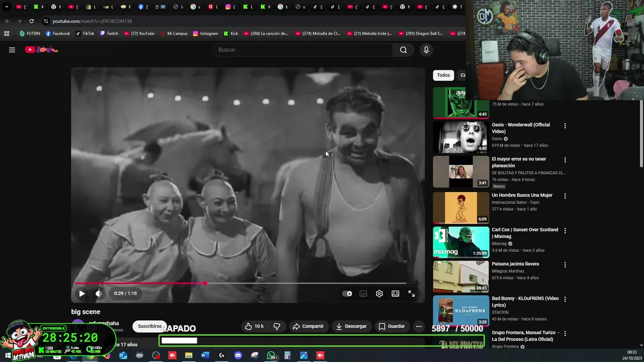The height and width of the screenshot is (362, 644).
Task: Enter fullscreen mode on the video
Action: [412, 294]
